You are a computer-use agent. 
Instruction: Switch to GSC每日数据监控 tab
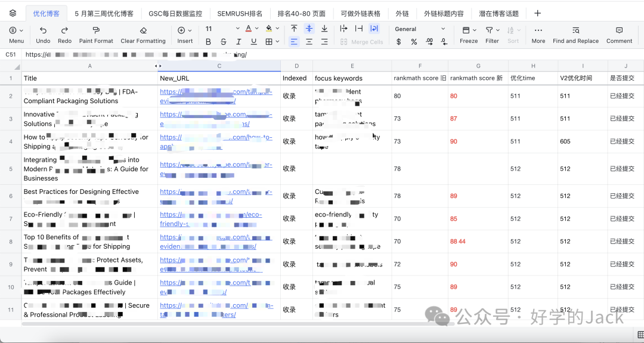point(175,14)
